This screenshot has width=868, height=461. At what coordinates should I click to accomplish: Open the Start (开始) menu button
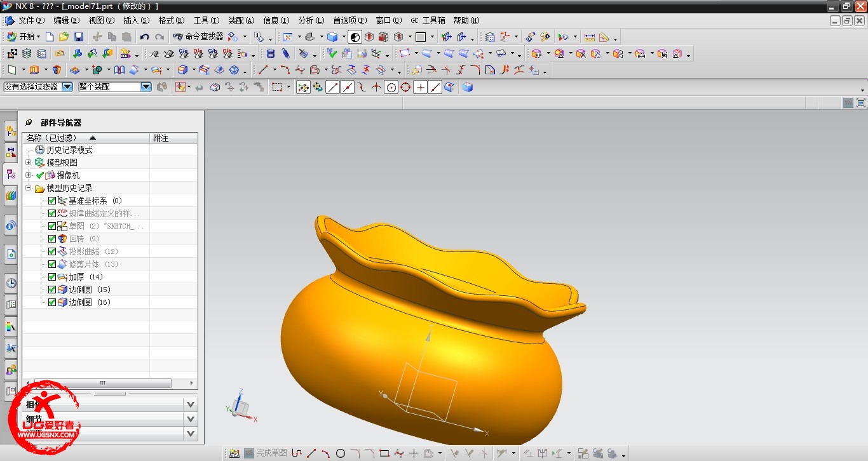click(x=23, y=37)
